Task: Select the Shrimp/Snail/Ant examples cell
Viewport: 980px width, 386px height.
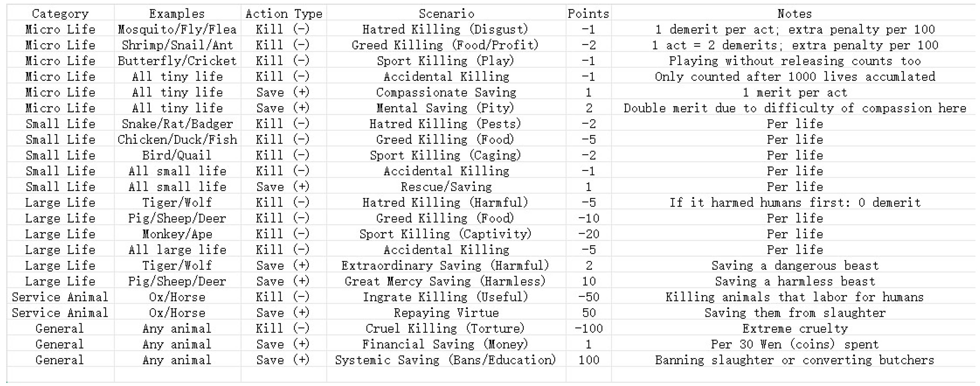Action: point(177,45)
